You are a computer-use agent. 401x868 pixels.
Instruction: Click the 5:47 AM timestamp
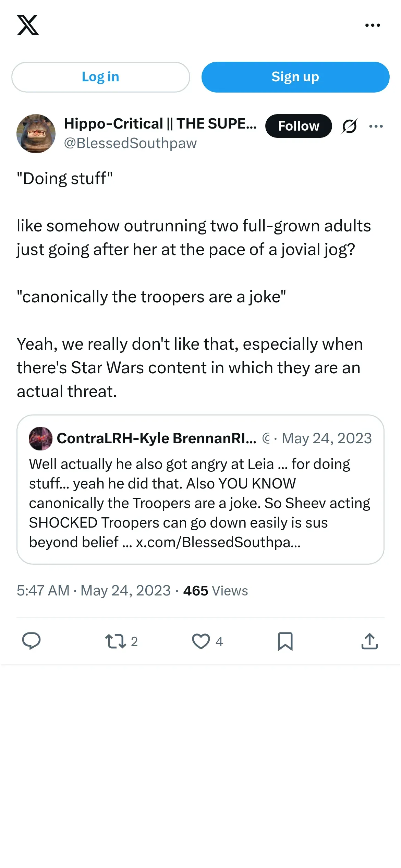(94, 591)
